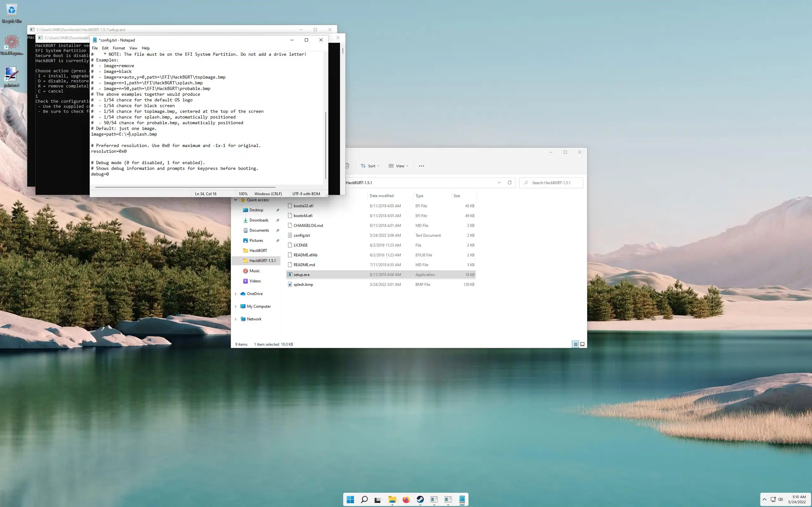Expand the My Computer tree node

[x=236, y=306]
